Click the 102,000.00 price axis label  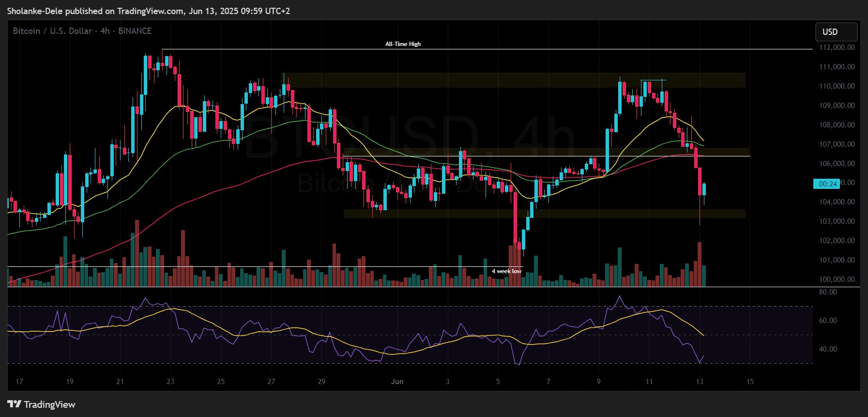[x=837, y=241]
